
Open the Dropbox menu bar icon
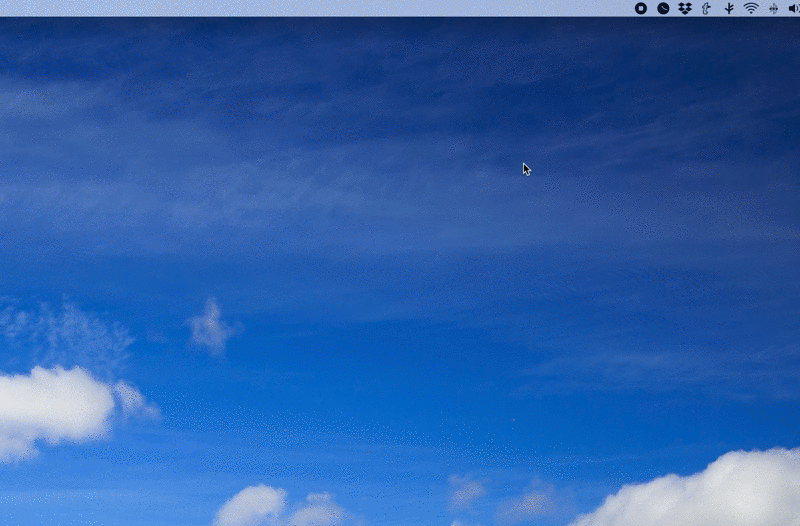[685, 8]
